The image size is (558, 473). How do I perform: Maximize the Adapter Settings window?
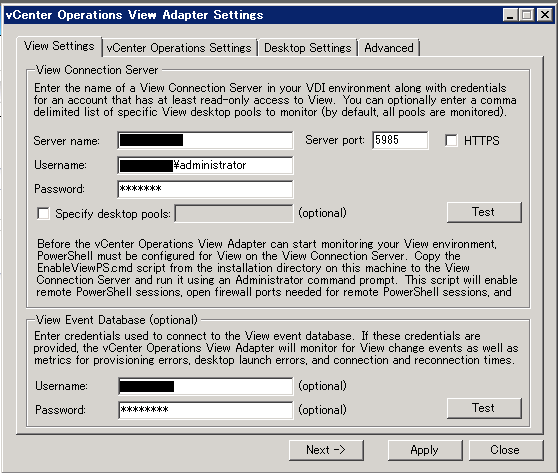click(x=527, y=15)
